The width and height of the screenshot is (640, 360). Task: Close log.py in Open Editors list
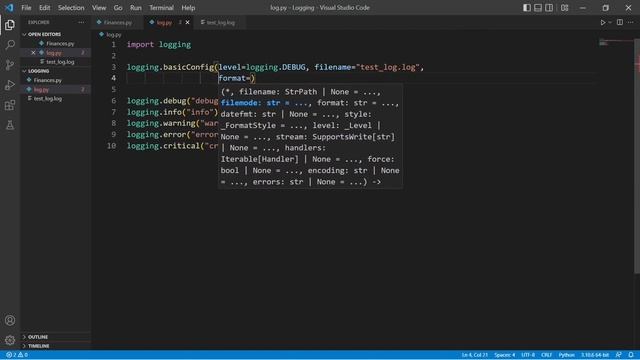click(x=33, y=53)
